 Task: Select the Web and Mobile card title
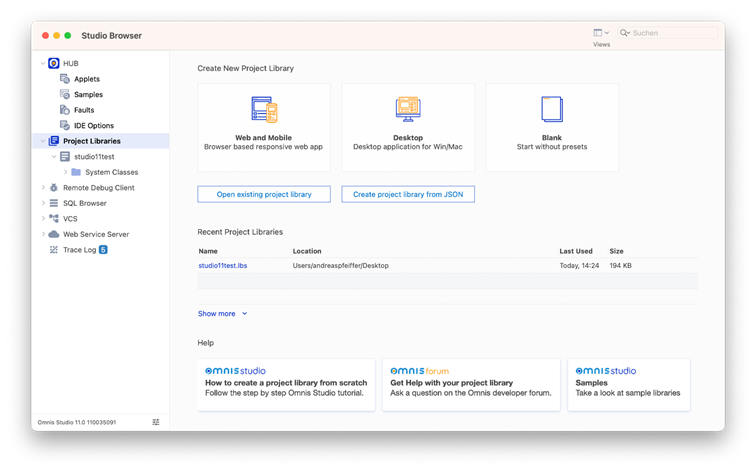tap(263, 137)
